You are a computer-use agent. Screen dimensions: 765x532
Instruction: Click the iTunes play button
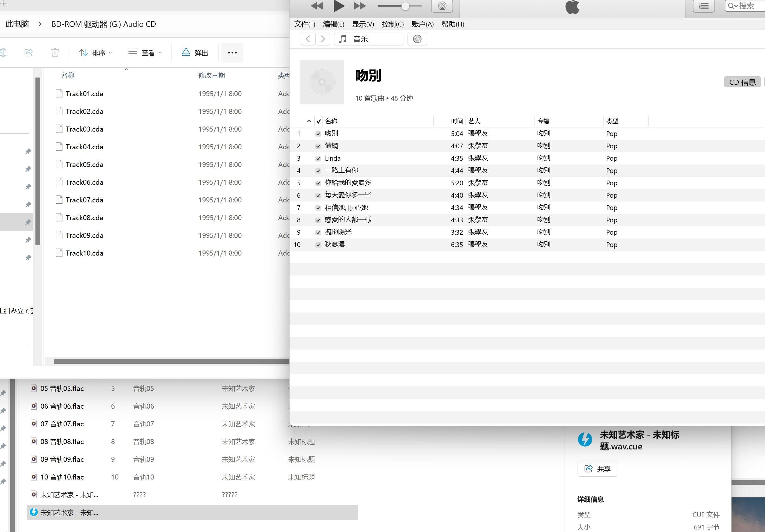pyautogui.click(x=339, y=6)
